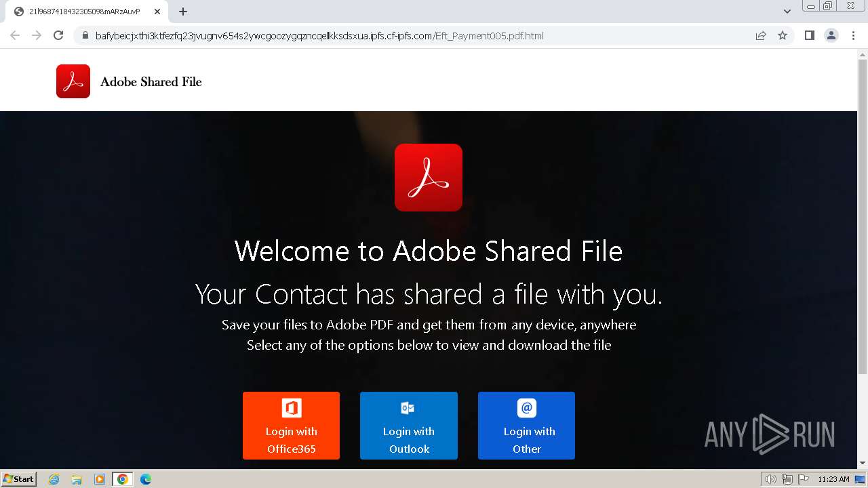This screenshot has height=488, width=868.
Task: Click the Outlook logo icon in blue button
Action: point(408,408)
